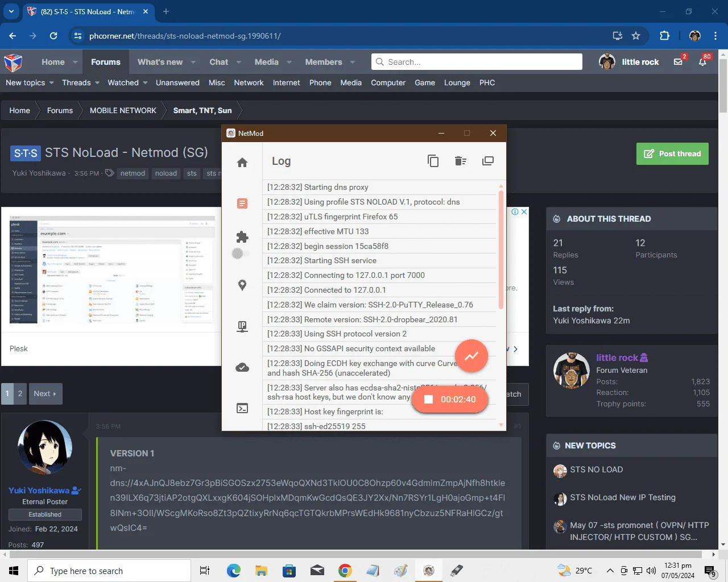728x582 pixels.
Task: Click the Next page button
Action: click(45, 393)
